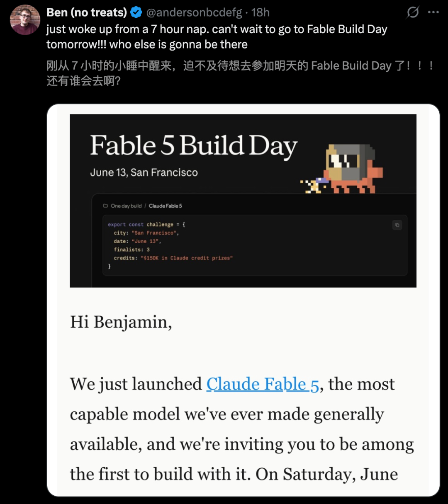Image resolution: width=448 pixels, height=504 pixels.
Task: Click the folder icon in the breadcrumb
Action: (x=105, y=206)
